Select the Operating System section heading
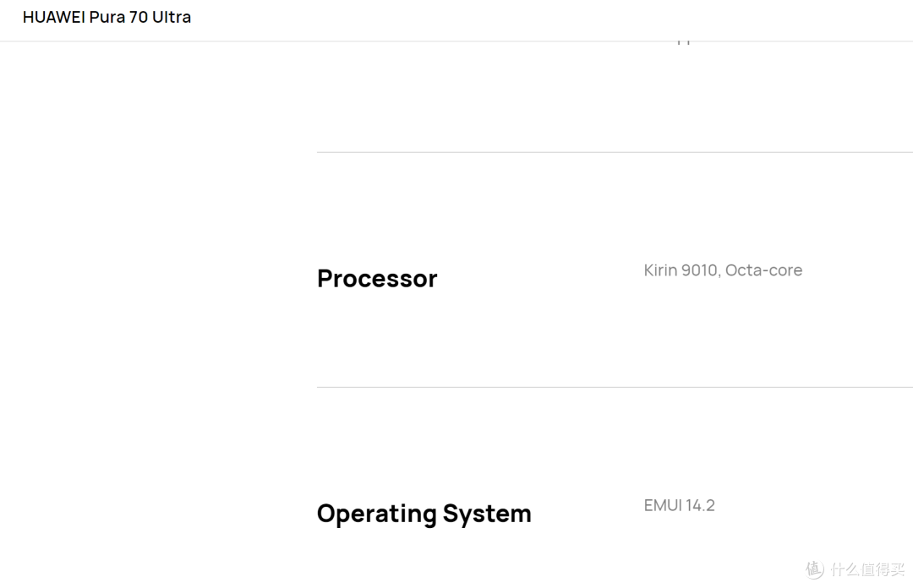The height and width of the screenshot is (588, 913). [424, 514]
